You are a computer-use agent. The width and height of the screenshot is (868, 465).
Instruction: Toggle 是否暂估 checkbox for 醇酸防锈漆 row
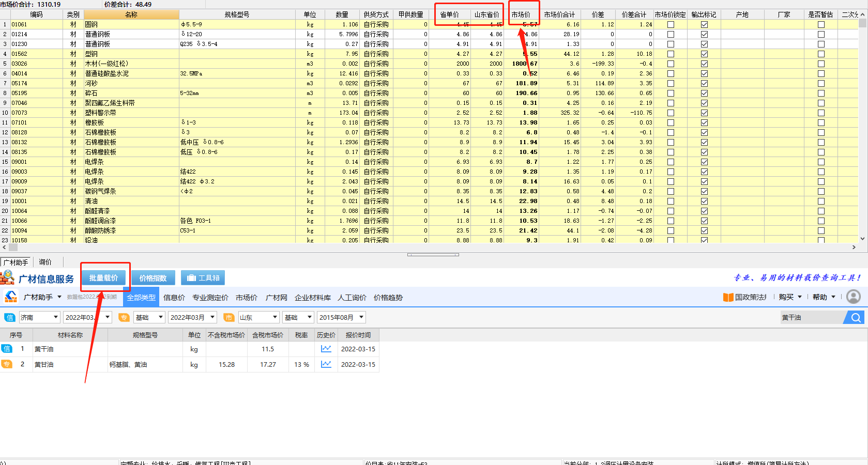click(821, 230)
